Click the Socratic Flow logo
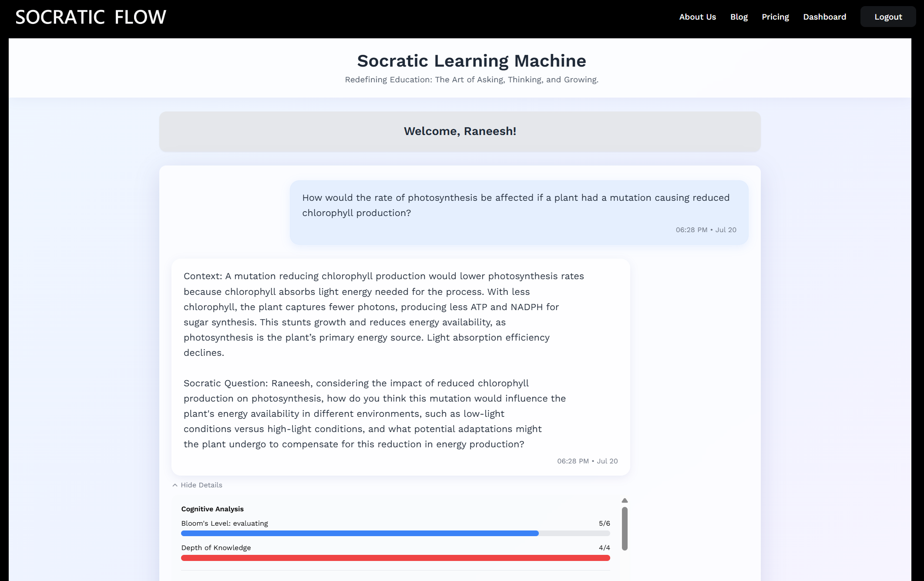Image resolution: width=924 pixels, height=581 pixels. point(91,17)
